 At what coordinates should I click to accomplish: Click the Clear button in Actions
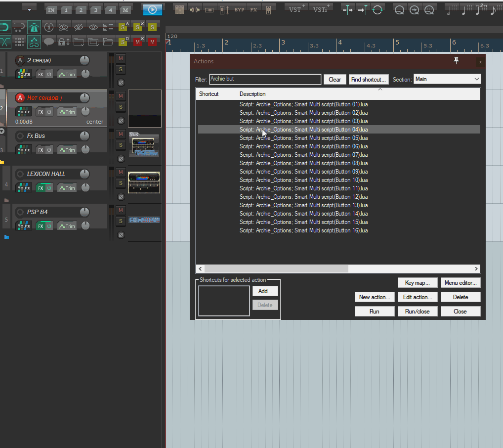(x=335, y=79)
